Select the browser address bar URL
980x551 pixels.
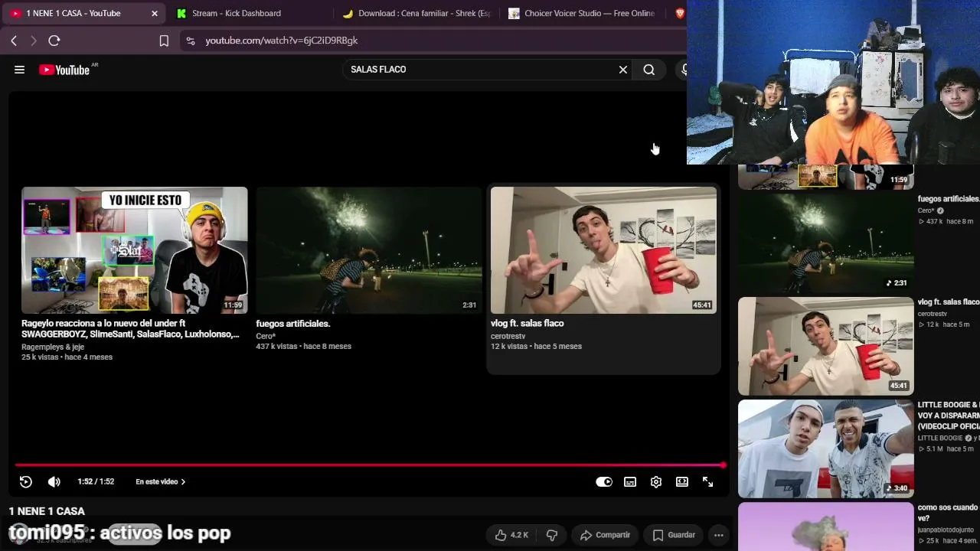tap(281, 41)
